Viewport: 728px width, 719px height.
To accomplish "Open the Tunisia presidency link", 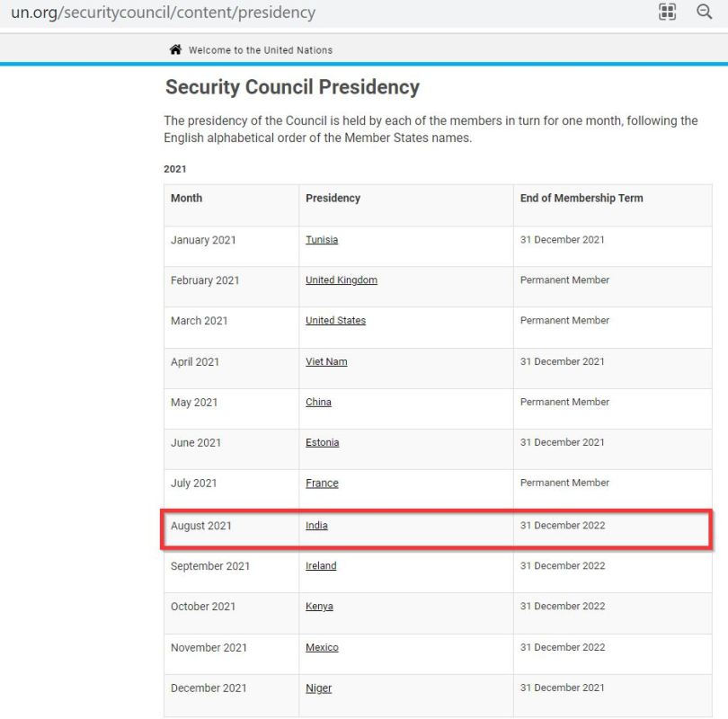I will (x=321, y=240).
